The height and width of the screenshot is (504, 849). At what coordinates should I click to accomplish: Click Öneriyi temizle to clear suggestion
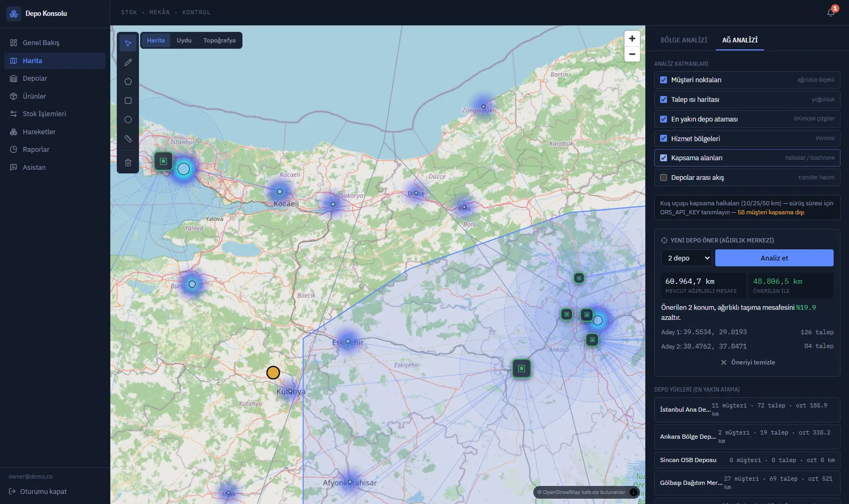pyautogui.click(x=748, y=362)
